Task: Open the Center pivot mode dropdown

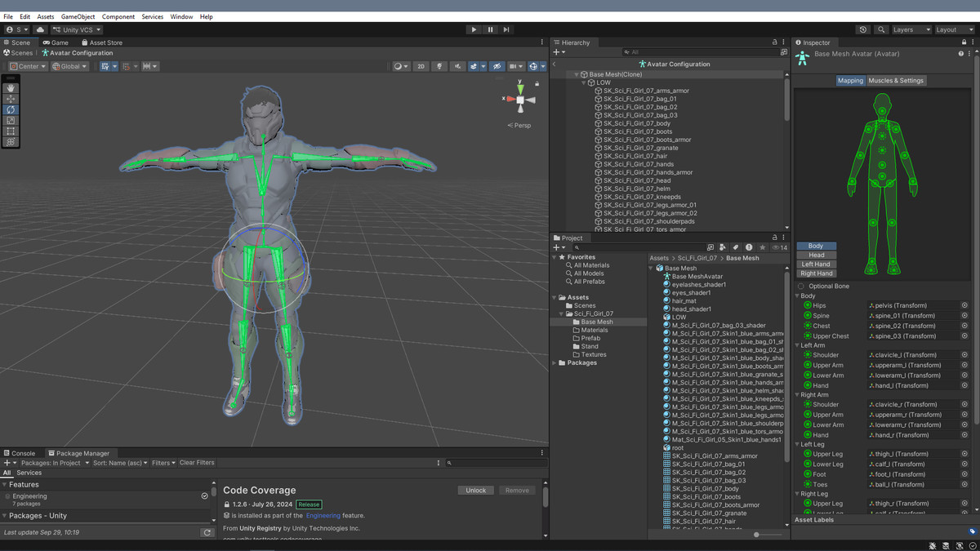Action: coord(28,66)
